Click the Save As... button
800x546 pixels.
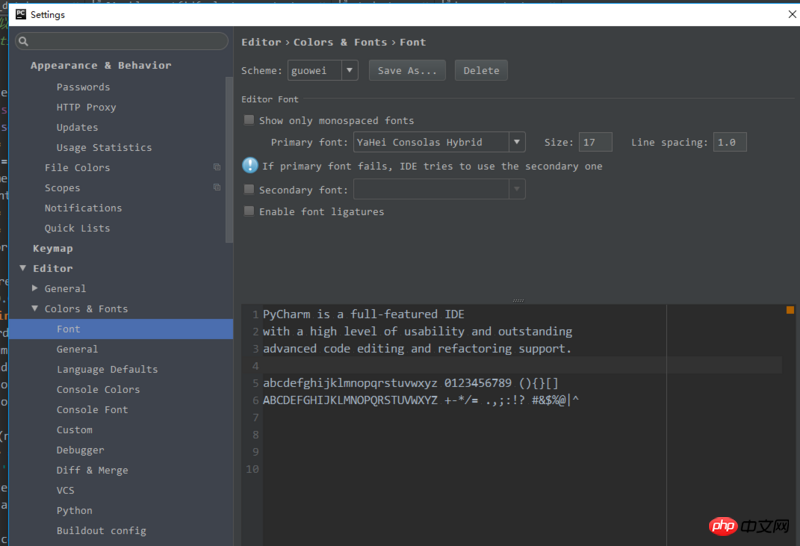[407, 71]
